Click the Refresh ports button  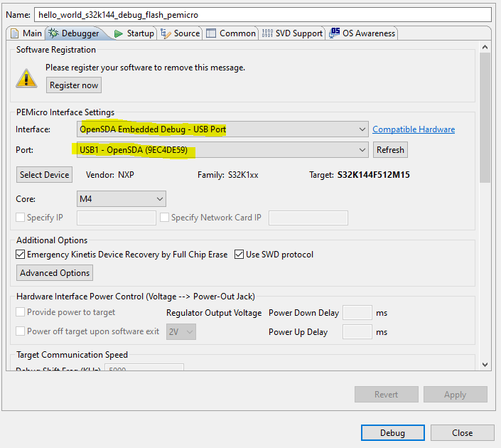390,150
